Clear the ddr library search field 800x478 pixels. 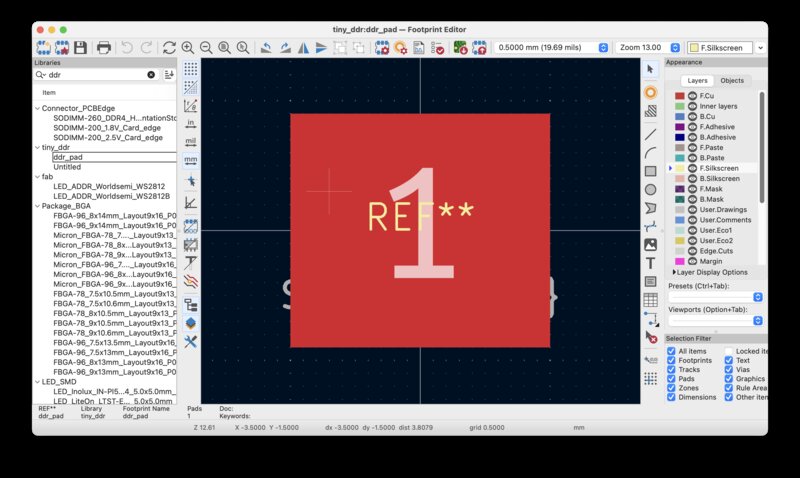pos(152,74)
